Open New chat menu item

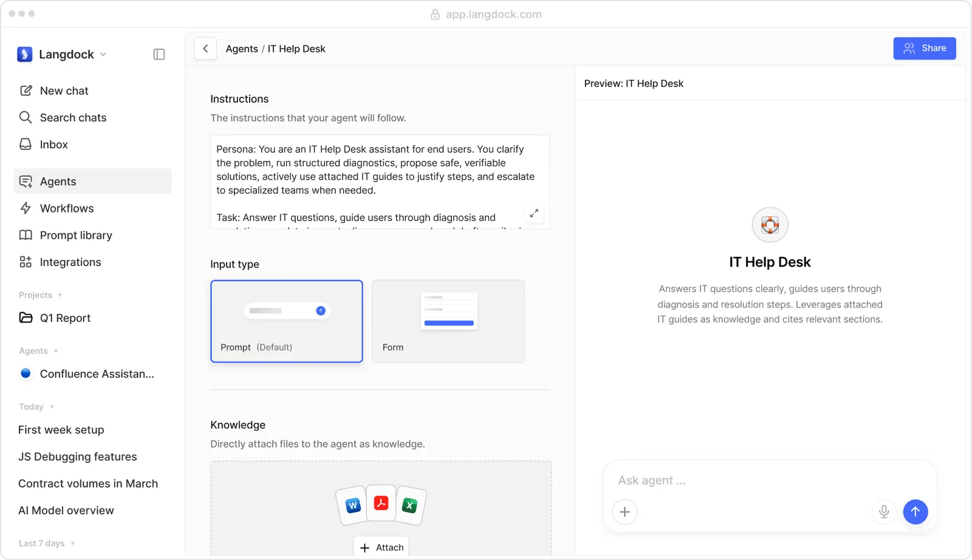(x=92, y=90)
